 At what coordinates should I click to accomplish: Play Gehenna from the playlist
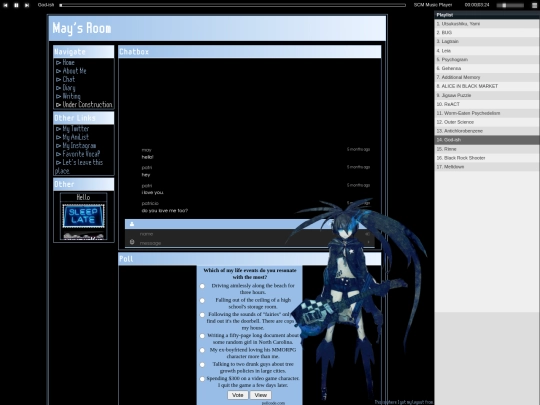coord(487,68)
